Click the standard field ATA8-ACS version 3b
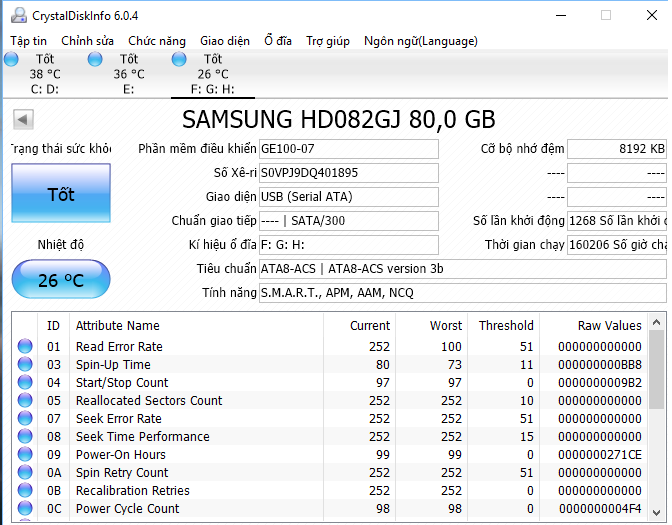 (x=462, y=269)
